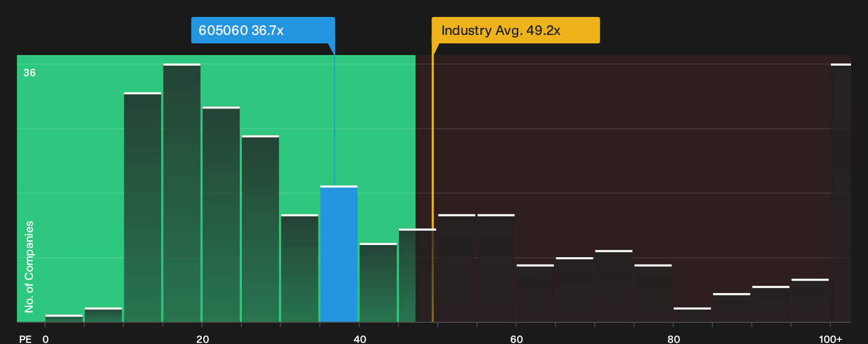Viewport: 868px width, 344px height.
Task: Click the bar at PE 55-60
Action: pyautogui.click(x=496, y=268)
